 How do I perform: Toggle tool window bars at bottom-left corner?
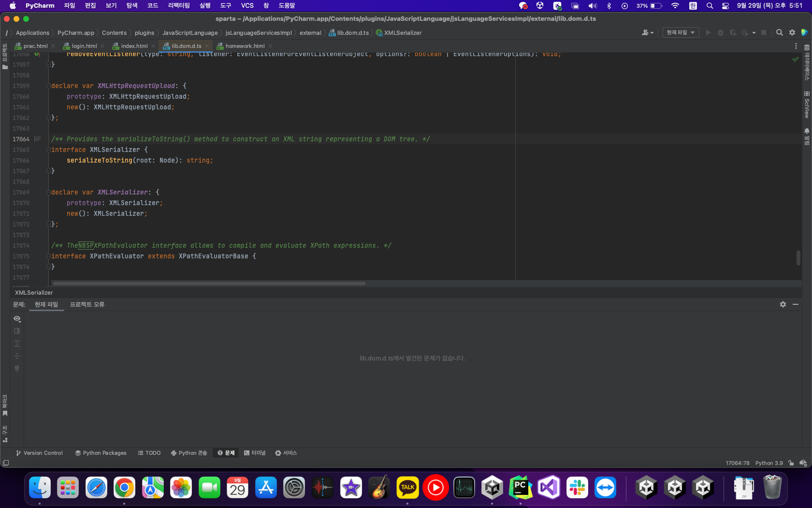tap(6, 463)
